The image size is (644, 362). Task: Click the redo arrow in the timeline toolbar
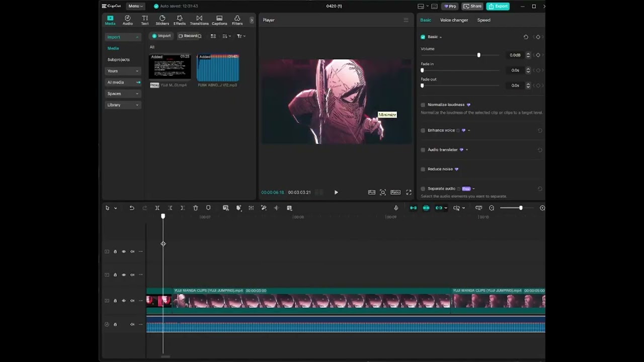pos(145,208)
